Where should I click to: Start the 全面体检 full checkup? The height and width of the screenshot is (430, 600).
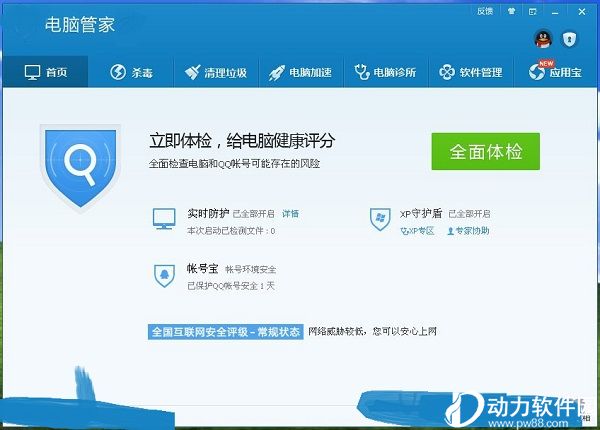coord(486,151)
